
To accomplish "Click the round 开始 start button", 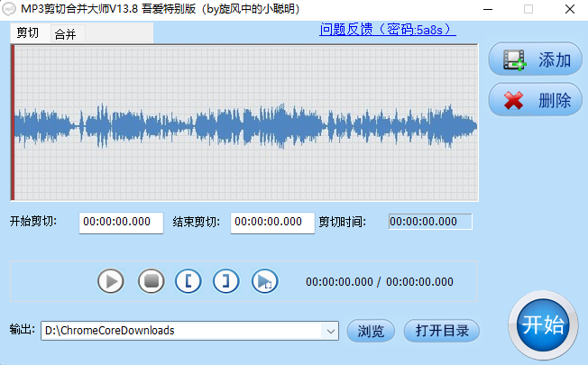I will pos(543,325).
